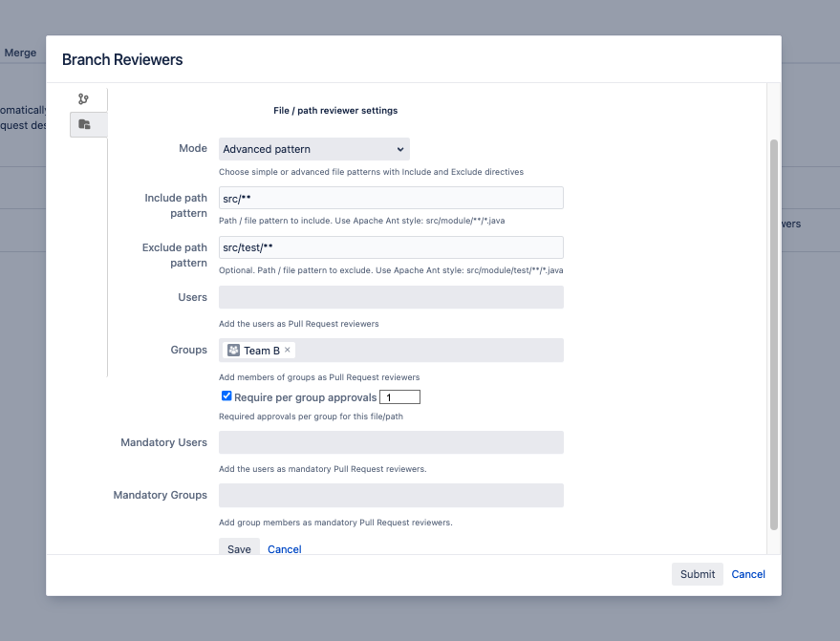
Task: Click the Team B group avatar icon
Action: click(233, 351)
